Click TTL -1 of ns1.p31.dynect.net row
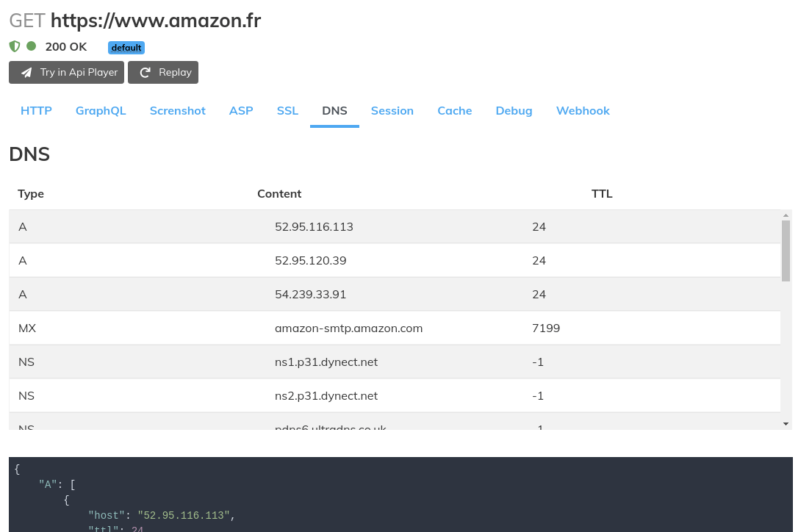The width and height of the screenshot is (812, 532). tap(538, 362)
